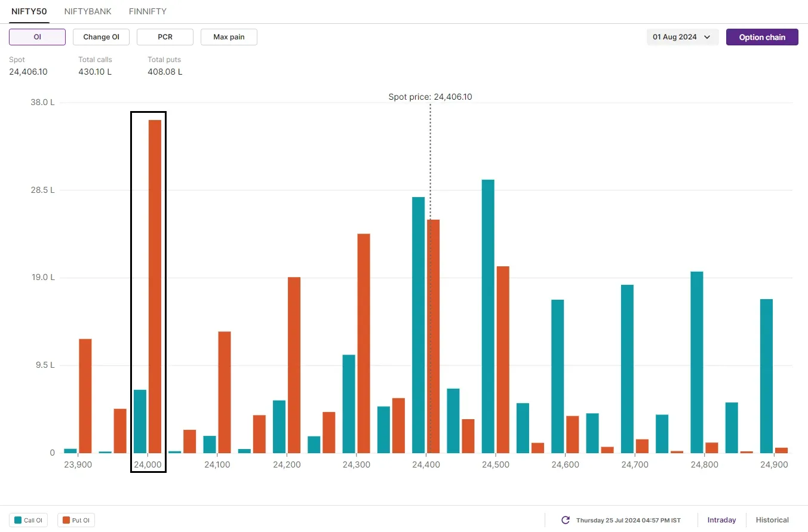Click the 19.0 L axis label

[42, 278]
